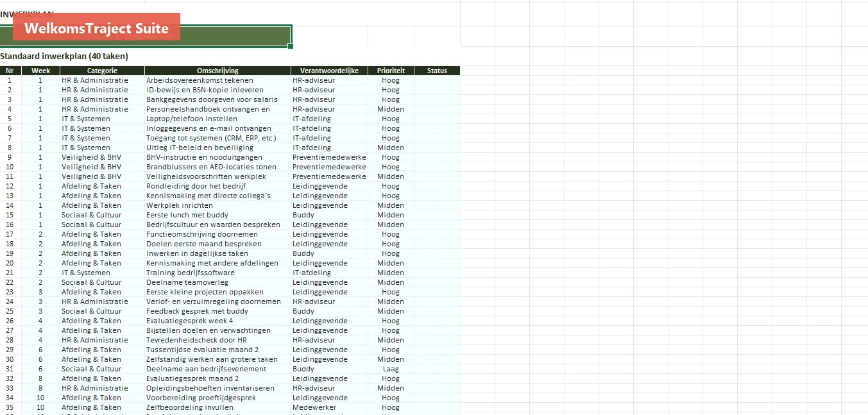This screenshot has width=868, height=415.
Task: Select the 'Laag' priority cell
Action: [x=391, y=369]
